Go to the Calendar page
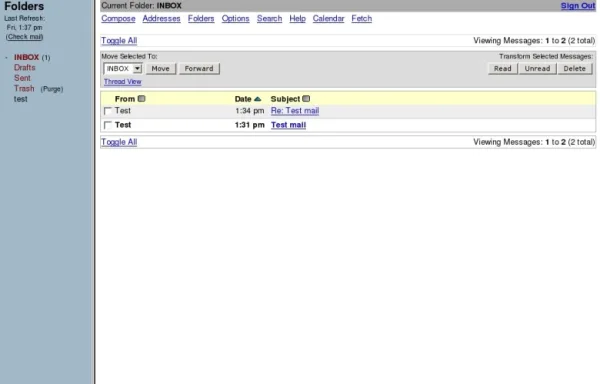The height and width of the screenshot is (384, 600). [x=328, y=18]
